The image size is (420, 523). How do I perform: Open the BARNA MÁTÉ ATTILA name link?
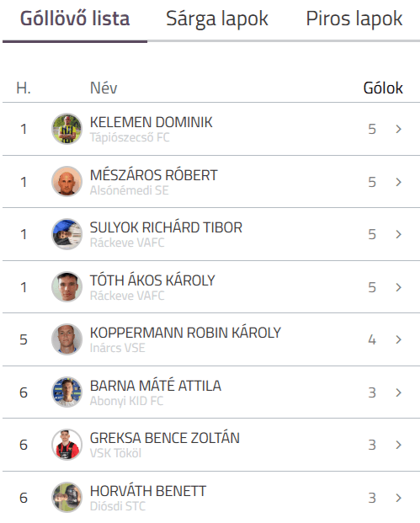[x=156, y=386]
